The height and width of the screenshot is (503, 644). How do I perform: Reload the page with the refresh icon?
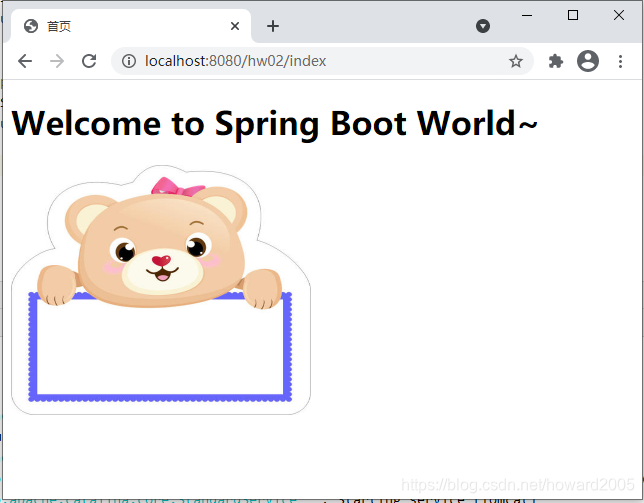coord(89,61)
